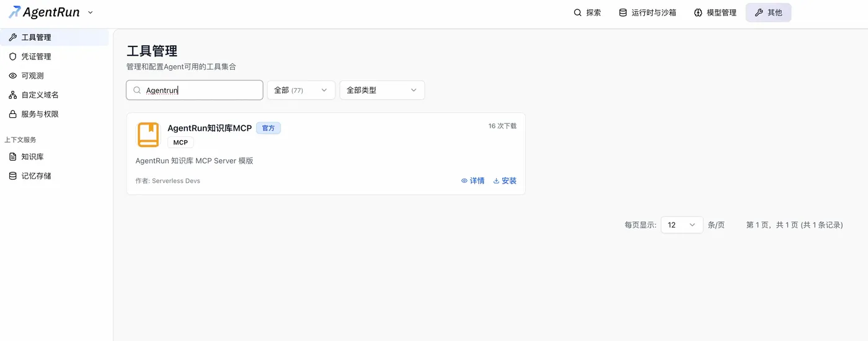Open 可观测 in the sidebar
This screenshot has width=868, height=341.
(x=55, y=76)
